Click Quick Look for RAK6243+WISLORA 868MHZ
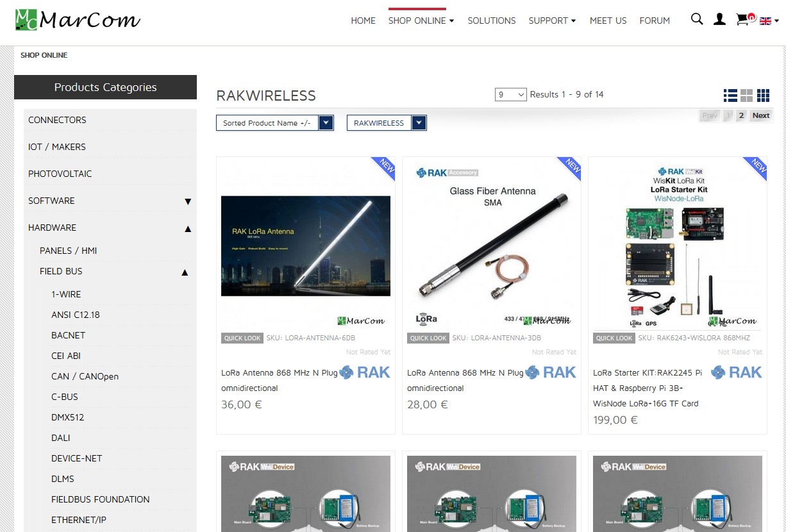This screenshot has width=786, height=532. (x=614, y=338)
